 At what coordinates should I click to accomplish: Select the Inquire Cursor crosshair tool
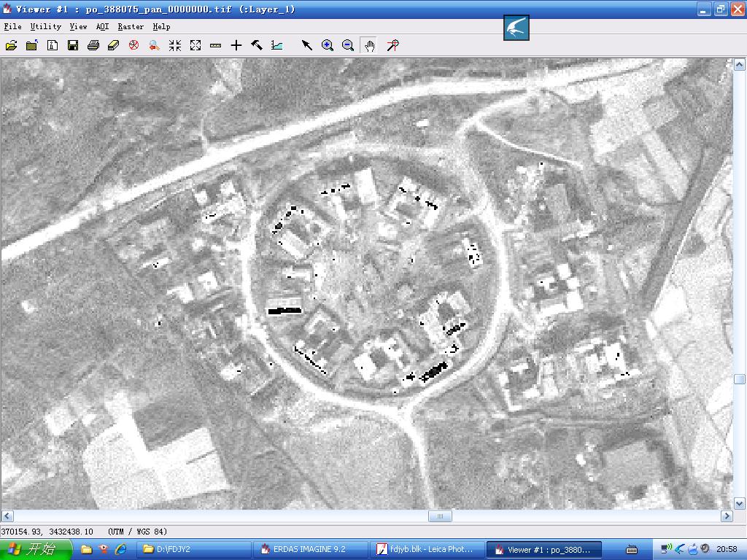pyautogui.click(x=236, y=45)
